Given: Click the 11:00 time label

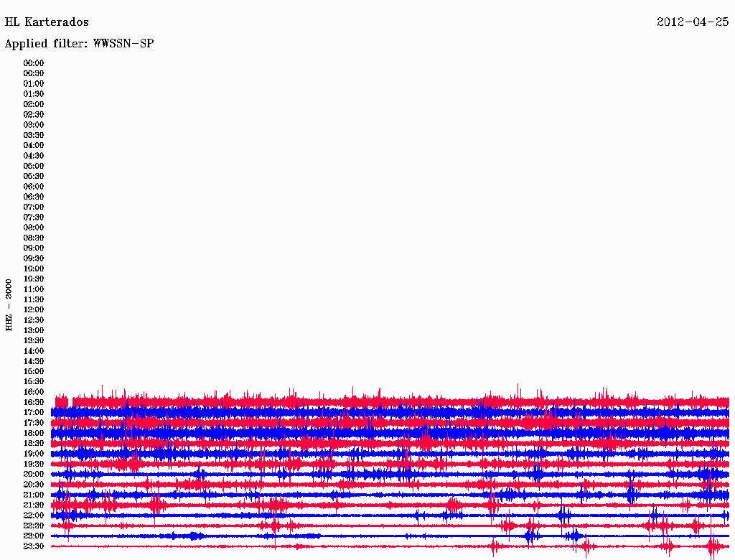Looking at the screenshot, I should [33, 289].
